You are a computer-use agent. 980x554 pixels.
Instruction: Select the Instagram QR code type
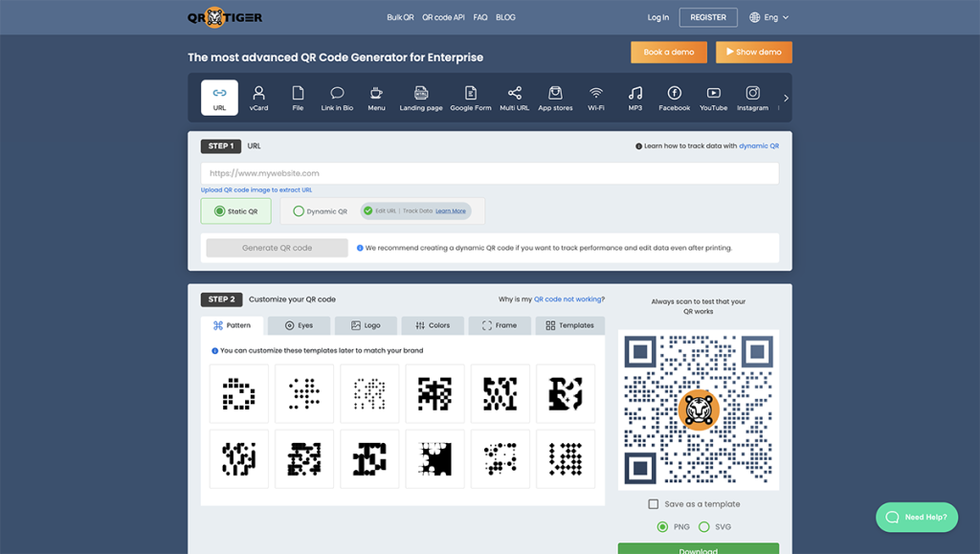point(752,98)
